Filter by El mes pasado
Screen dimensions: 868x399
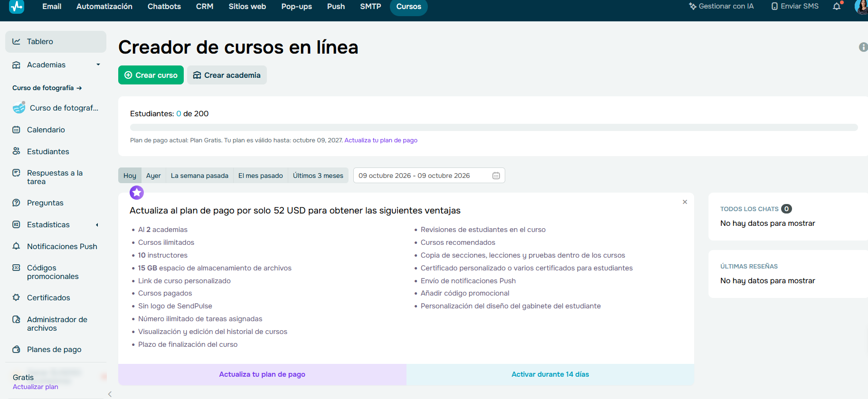pos(261,176)
